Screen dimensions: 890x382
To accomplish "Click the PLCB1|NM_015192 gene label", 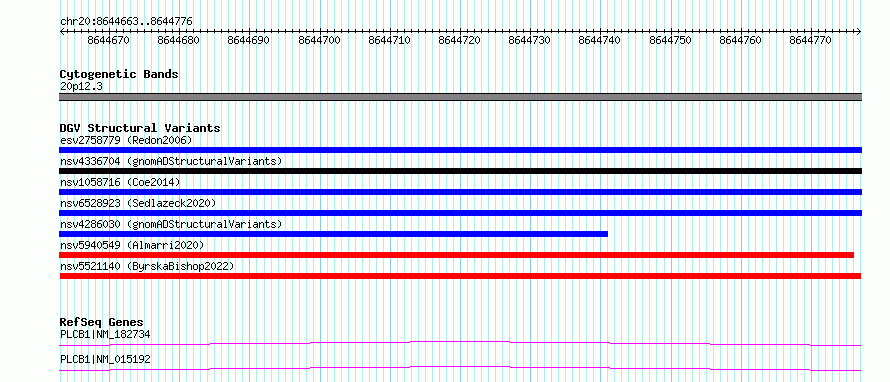I will tap(105, 359).
